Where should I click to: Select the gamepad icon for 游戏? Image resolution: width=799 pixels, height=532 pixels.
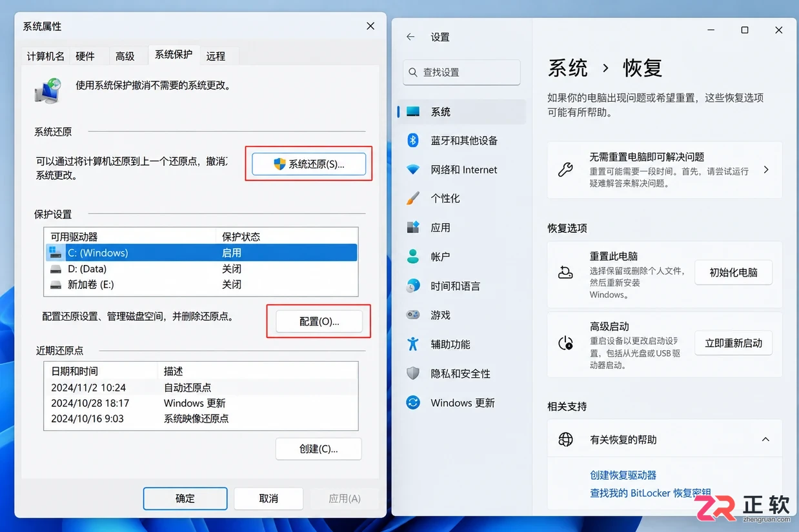tap(413, 315)
